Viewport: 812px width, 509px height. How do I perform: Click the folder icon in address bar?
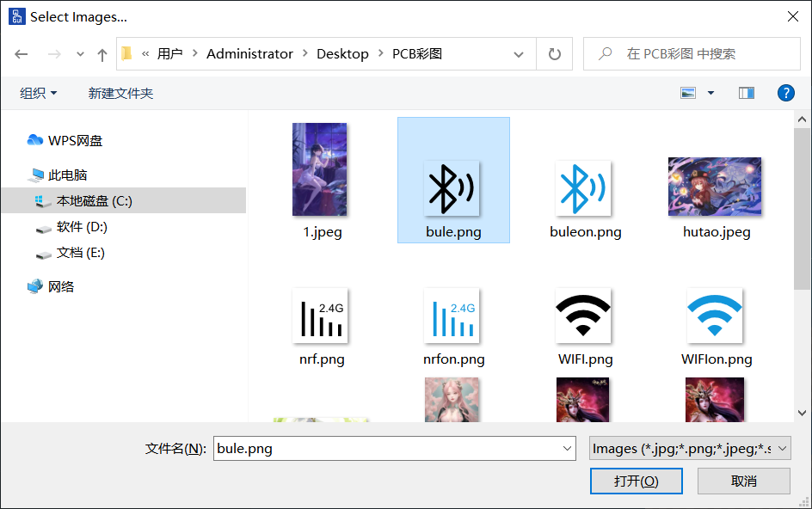point(127,53)
